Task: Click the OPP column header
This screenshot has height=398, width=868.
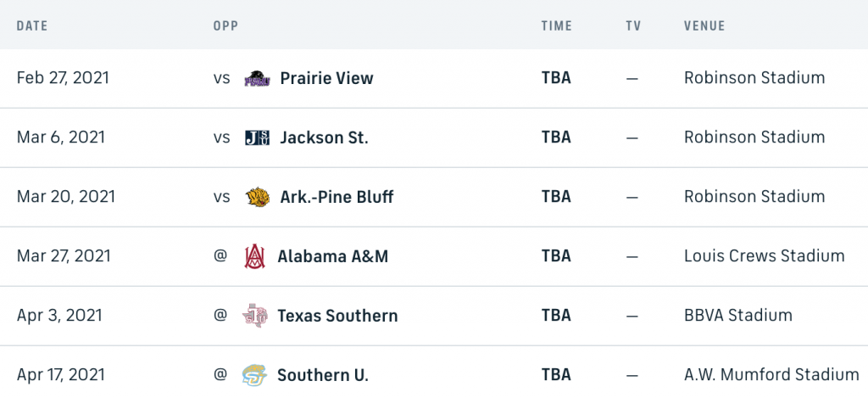Action: (x=225, y=26)
